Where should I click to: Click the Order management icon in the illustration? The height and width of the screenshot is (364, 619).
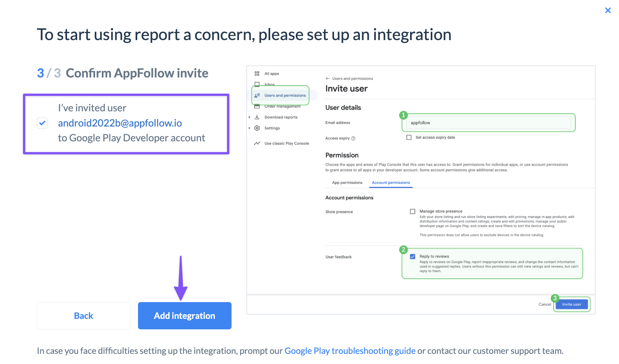[x=257, y=106]
